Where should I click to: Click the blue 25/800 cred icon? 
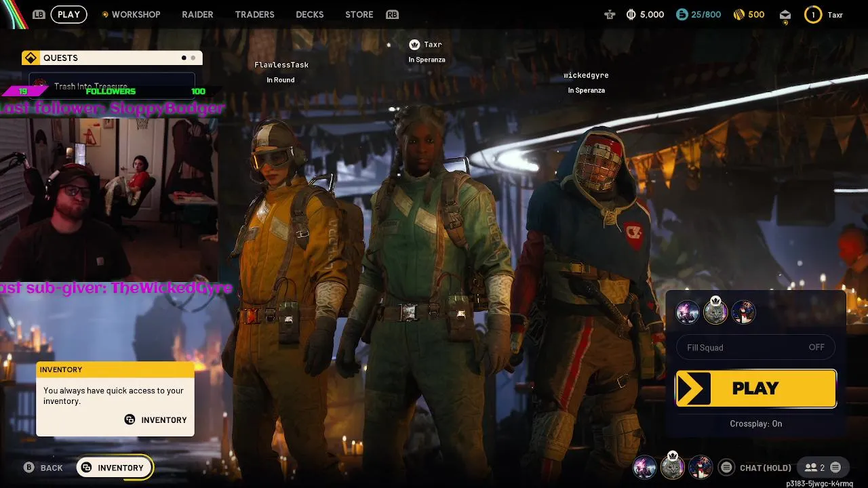(x=682, y=14)
